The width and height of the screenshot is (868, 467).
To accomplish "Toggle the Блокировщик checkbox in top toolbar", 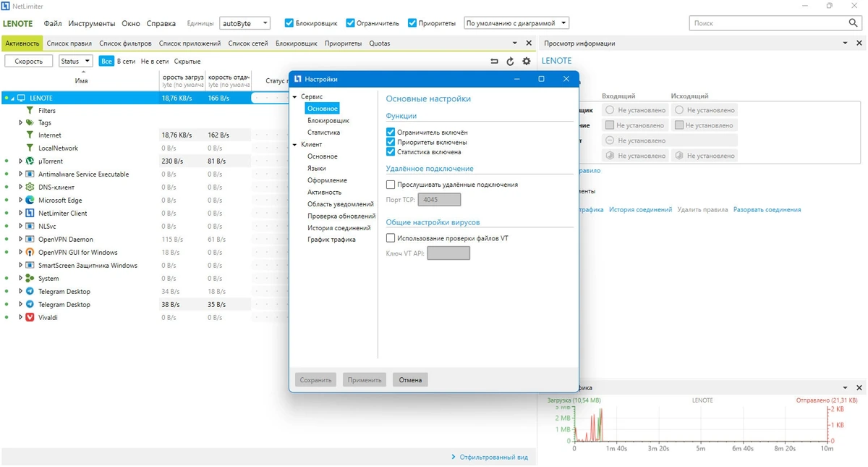I will [x=289, y=23].
